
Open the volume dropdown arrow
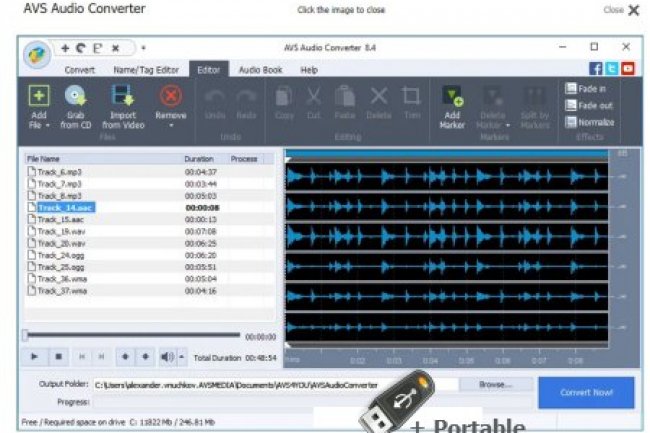tap(182, 356)
